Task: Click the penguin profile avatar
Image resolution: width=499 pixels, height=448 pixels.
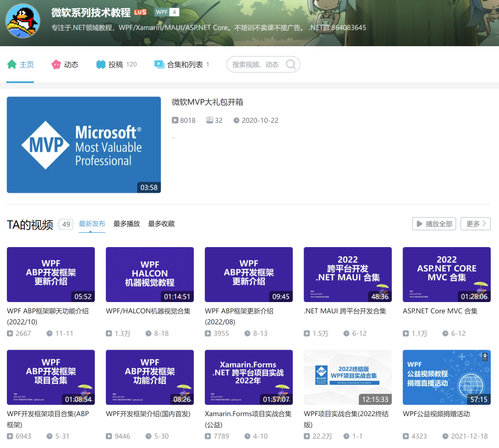Action: 23,21
